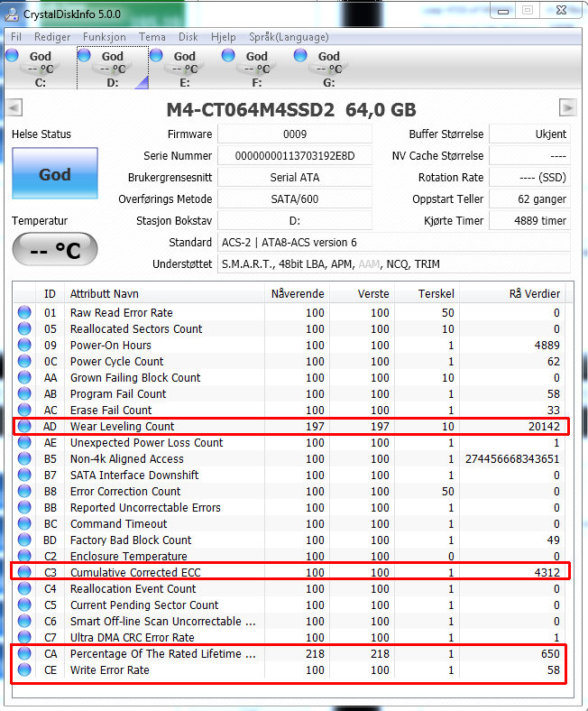
Task: Click status orb for Non-4k Aligned Access
Action: [24, 458]
